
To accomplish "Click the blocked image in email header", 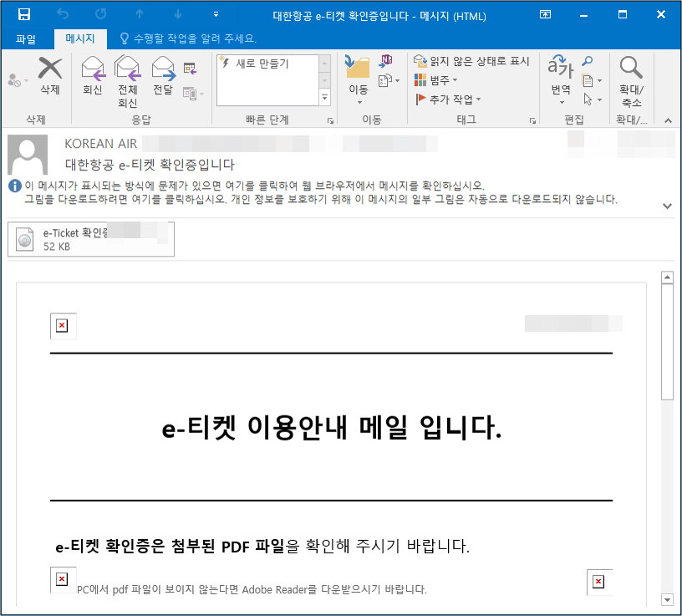I will (x=62, y=326).
